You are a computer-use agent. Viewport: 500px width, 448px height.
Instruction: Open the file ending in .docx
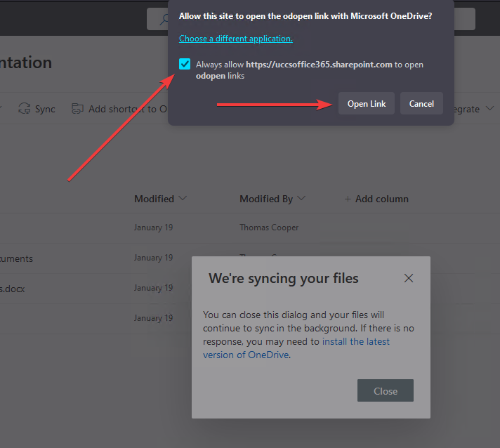tap(12, 289)
